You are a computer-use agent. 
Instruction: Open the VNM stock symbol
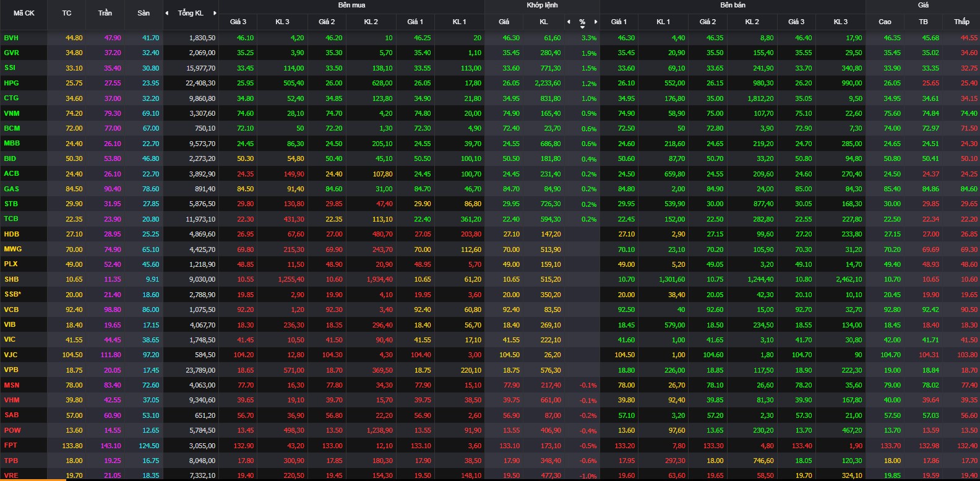(x=12, y=113)
